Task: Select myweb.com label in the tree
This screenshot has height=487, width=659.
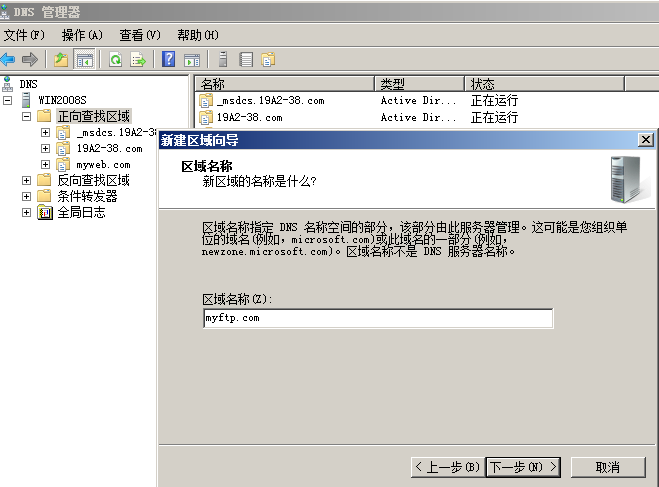Action: point(103,165)
